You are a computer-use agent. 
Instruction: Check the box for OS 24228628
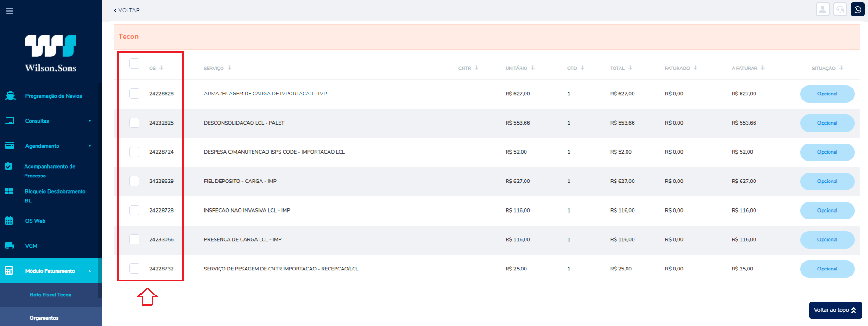tap(134, 94)
